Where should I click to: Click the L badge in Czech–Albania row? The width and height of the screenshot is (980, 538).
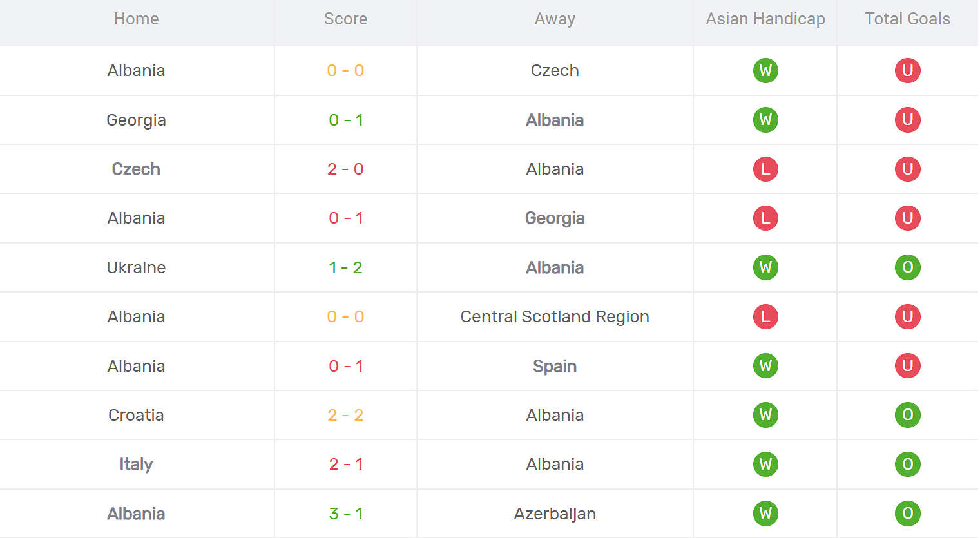tap(765, 169)
